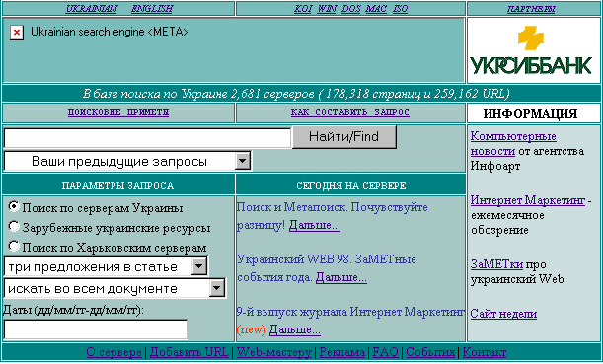
Task: Switch to the UKRAINIAN language link
Action: 92,9
